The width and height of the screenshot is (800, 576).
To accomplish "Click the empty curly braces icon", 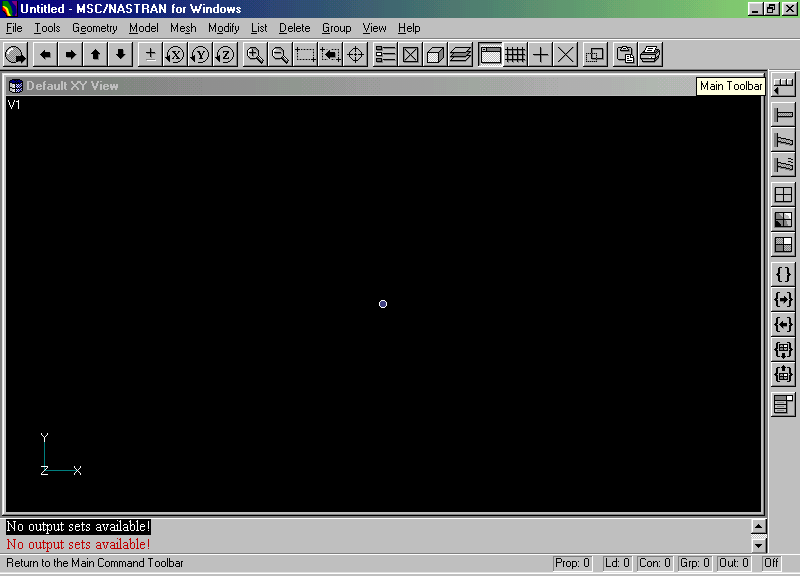I will pyautogui.click(x=783, y=274).
